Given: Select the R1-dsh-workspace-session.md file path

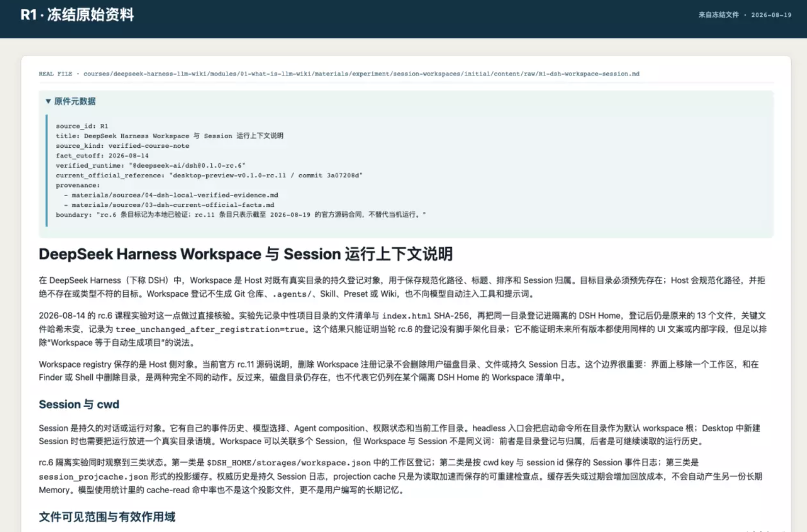Looking at the screenshot, I should point(361,74).
